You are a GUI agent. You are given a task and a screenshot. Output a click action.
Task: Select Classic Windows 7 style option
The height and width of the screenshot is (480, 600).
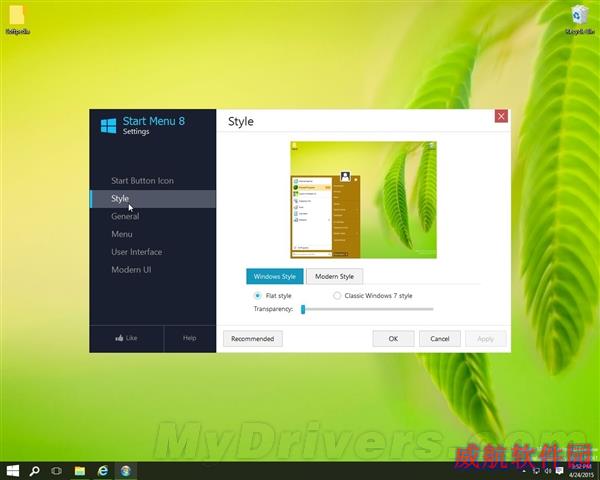click(373, 296)
